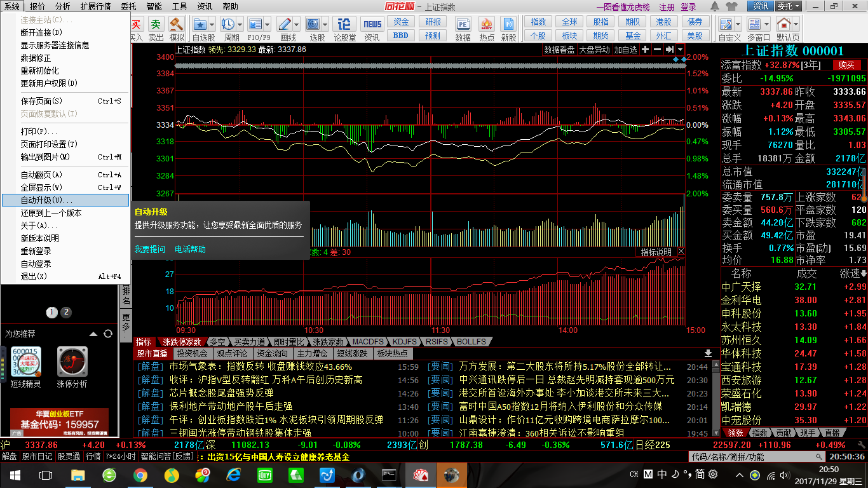Select 全屏显示(W) menu entry

coord(65,187)
